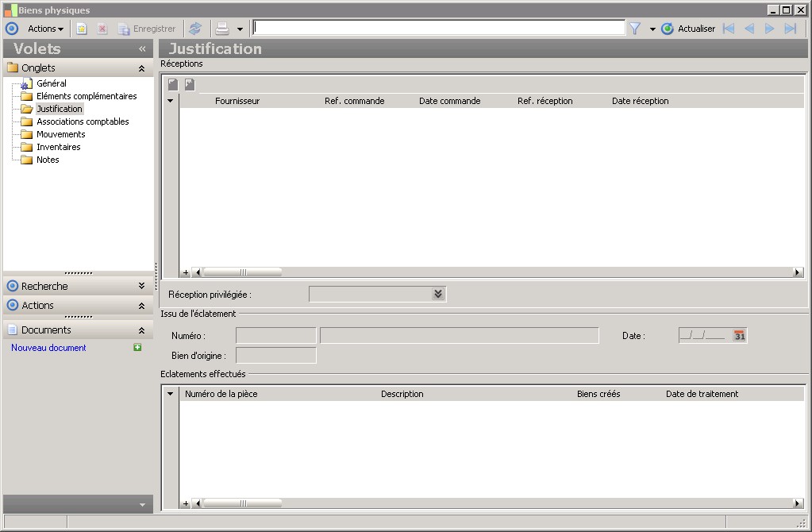Collapse the Onglets section
The width and height of the screenshot is (812, 532).
(141, 68)
